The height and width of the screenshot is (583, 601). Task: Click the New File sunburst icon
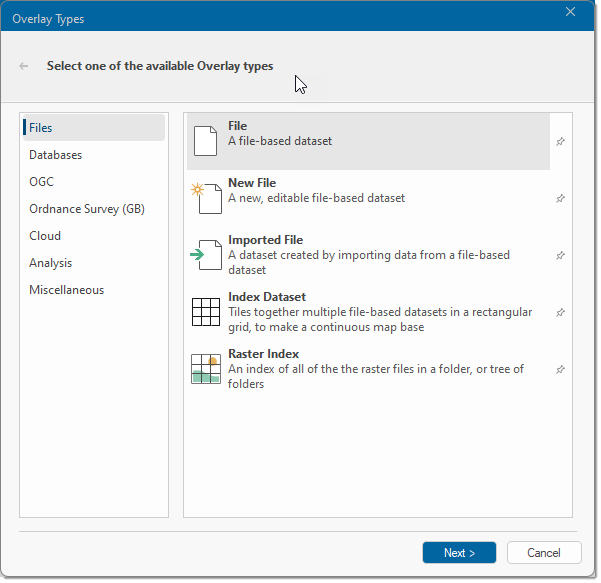205,198
